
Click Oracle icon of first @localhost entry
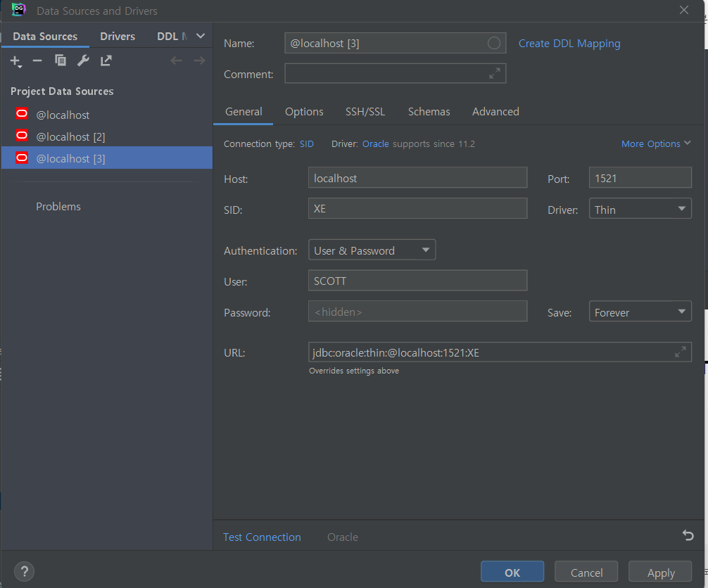pyautogui.click(x=22, y=114)
